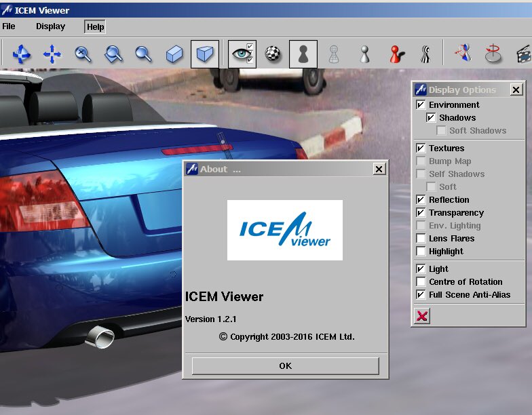
Task: Enable Centre of Rotation checkbox
Action: pos(421,281)
